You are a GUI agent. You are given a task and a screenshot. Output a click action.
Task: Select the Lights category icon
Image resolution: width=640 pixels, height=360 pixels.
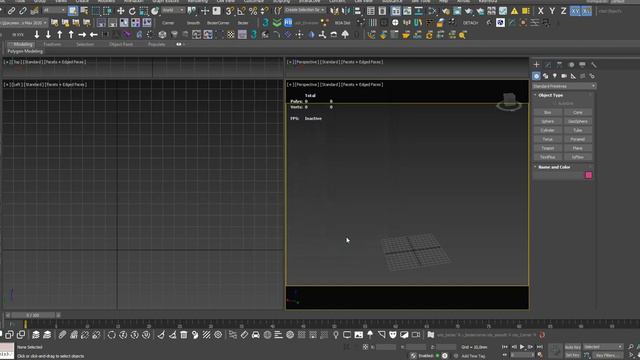pyautogui.click(x=555, y=76)
